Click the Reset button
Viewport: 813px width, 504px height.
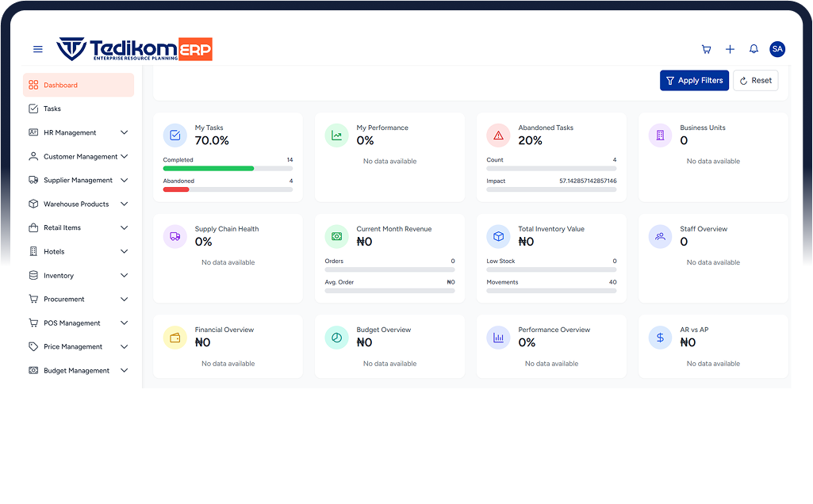coord(755,80)
